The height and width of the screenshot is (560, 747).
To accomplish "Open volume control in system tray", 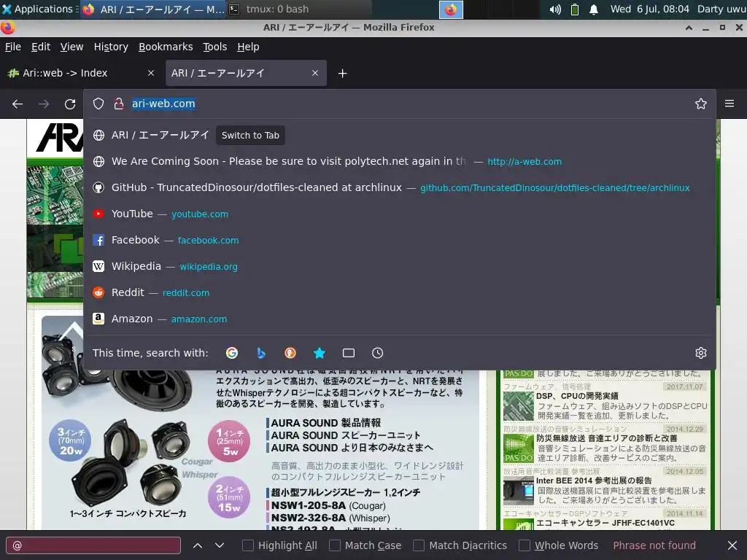I will [x=555, y=9].
